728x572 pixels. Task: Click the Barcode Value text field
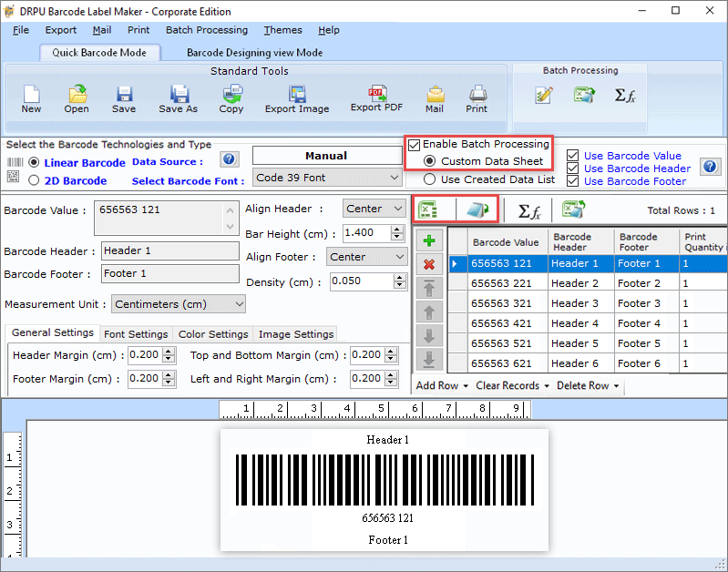(166, 218)
